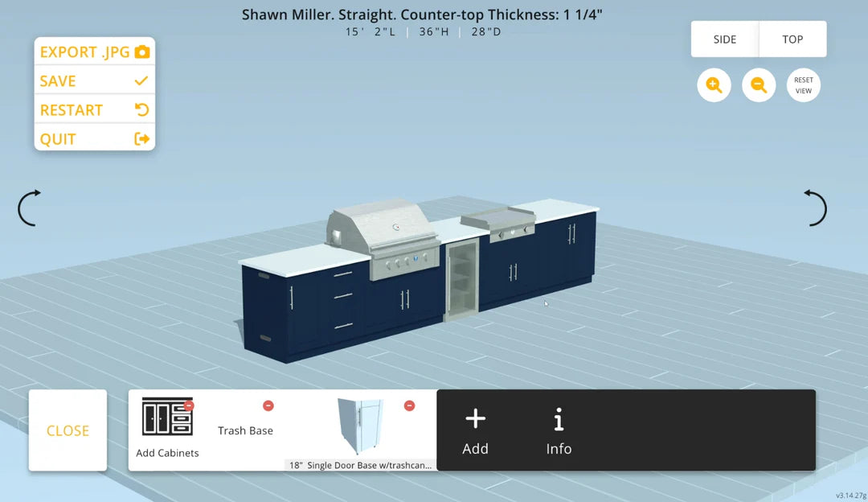Remove Trash Base using its red minus
Screen dimensions: 868x502
[268, 405]
